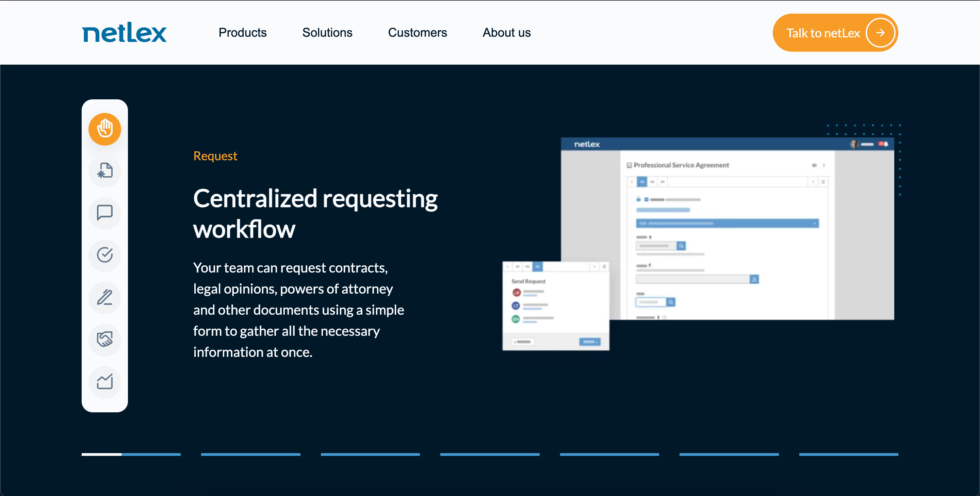Select the handshake icon in sidebar
This screenshot has height=496, width=980.
(x=104, y=340)
